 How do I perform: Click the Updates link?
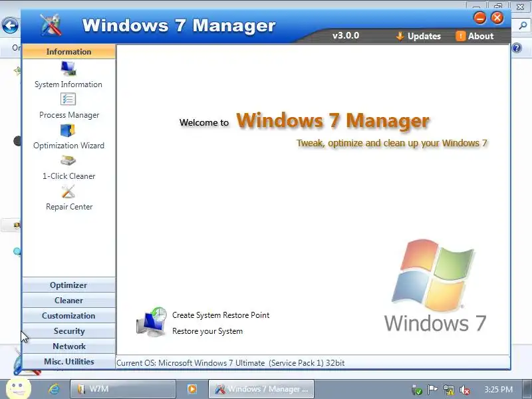pos(424,37)
